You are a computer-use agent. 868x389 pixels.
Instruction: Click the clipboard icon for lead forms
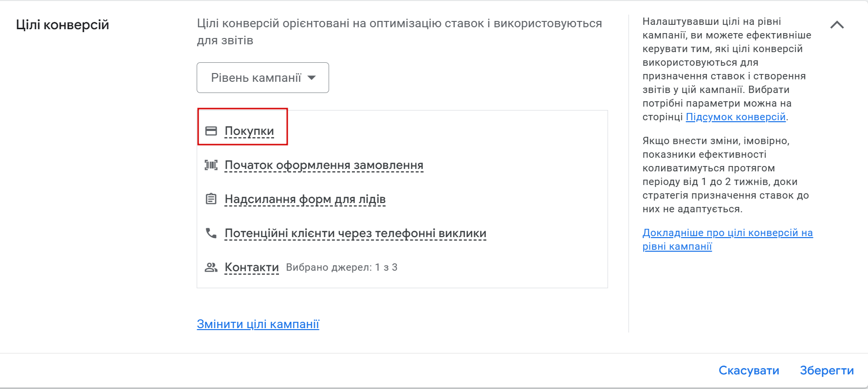tap(211, 199)
